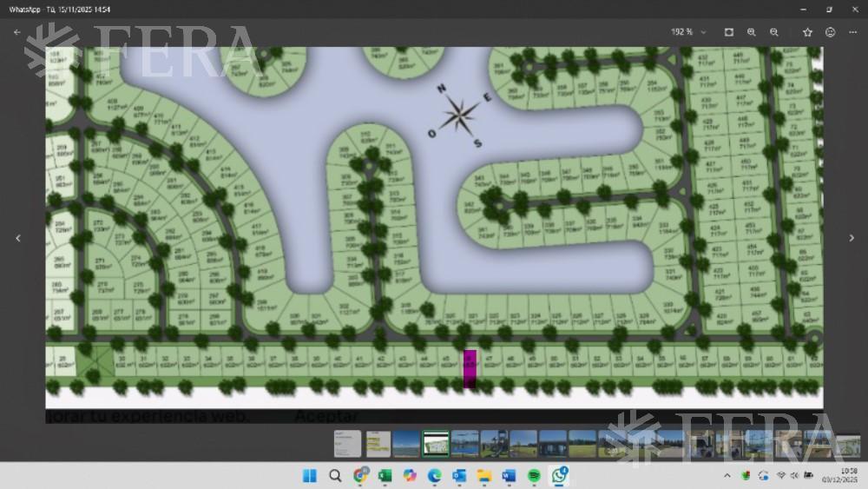Open Microsoft Edge from the taskbar
Viewport: 868px width, 489px height.
click(x=435, y=476)
